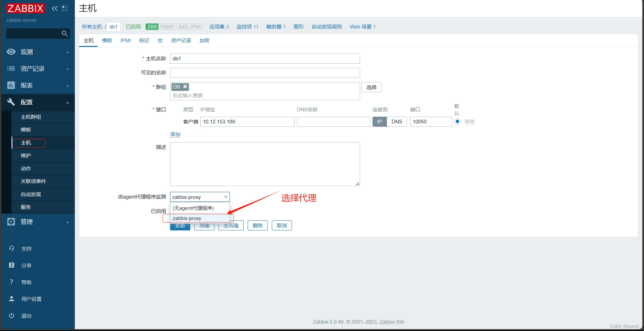The image size is (644, 331).
Task: Expand the 监测 menu section
Action: click(38, 52)
